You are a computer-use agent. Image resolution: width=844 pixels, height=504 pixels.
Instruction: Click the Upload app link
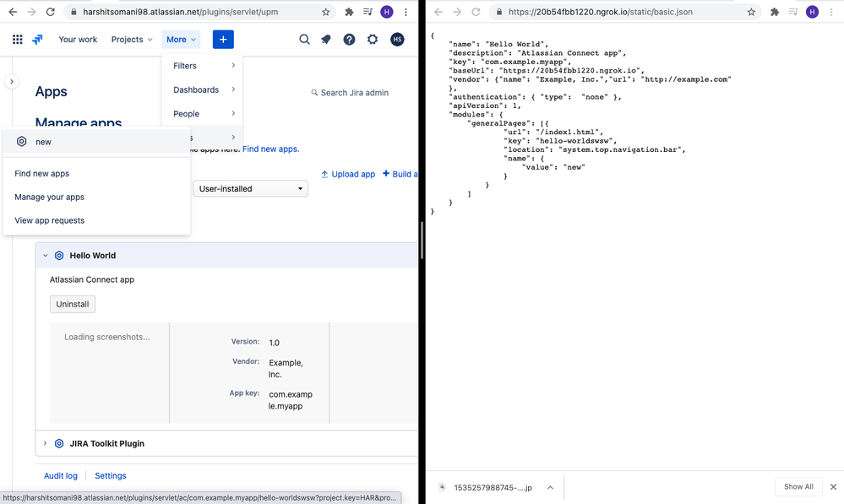tap(348, 174)
